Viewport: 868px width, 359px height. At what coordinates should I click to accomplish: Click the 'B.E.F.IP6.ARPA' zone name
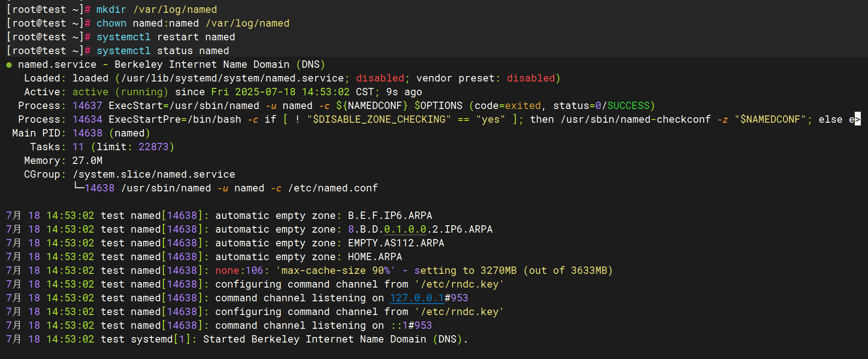tap(390, 216)
